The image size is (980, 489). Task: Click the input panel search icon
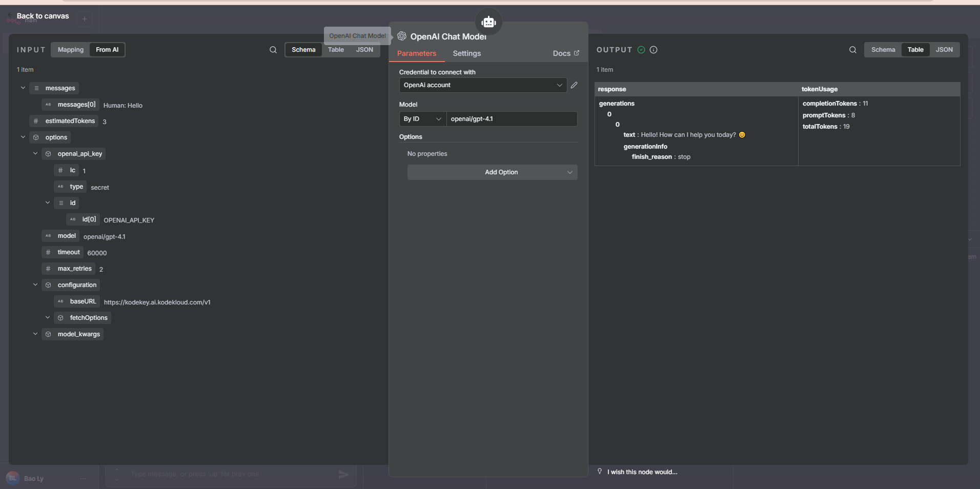click(273, 50)
